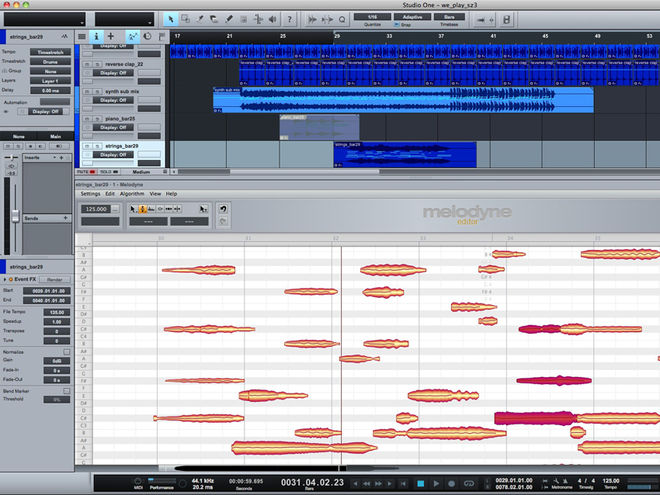
Task: Click the question mark help icon
Action: click(x=289, y=19)
